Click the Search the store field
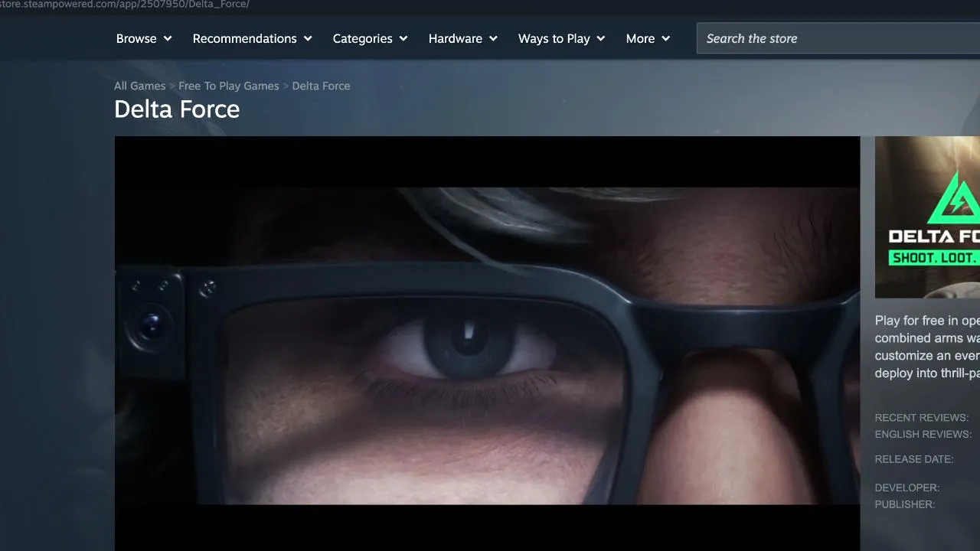 pos(838,38)
